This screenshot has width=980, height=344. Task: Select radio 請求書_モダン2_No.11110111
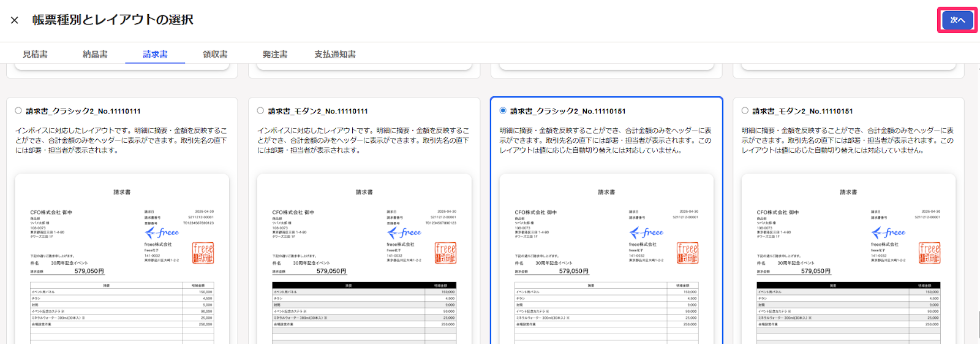pos(260,111)
